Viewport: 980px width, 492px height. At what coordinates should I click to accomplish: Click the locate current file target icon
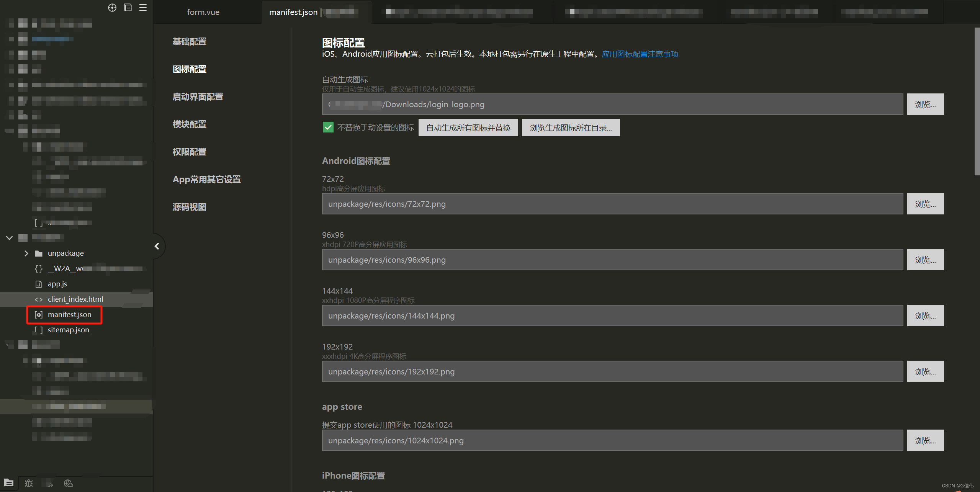tap(112, 8)
